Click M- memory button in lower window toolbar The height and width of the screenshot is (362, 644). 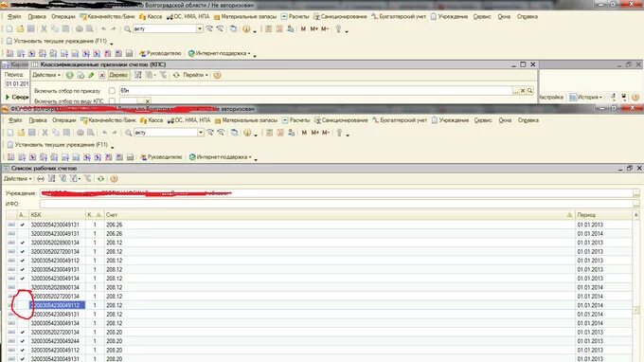(x=326, y=133)
